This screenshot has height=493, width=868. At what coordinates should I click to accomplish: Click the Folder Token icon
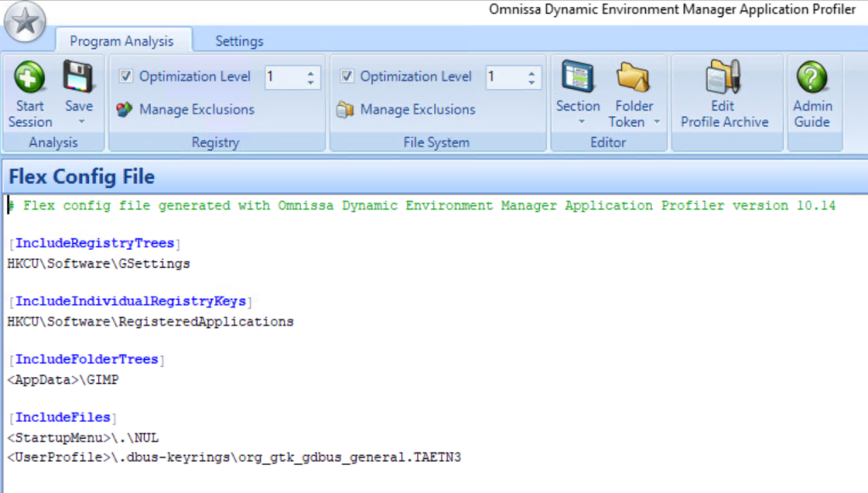coord(633,76)
